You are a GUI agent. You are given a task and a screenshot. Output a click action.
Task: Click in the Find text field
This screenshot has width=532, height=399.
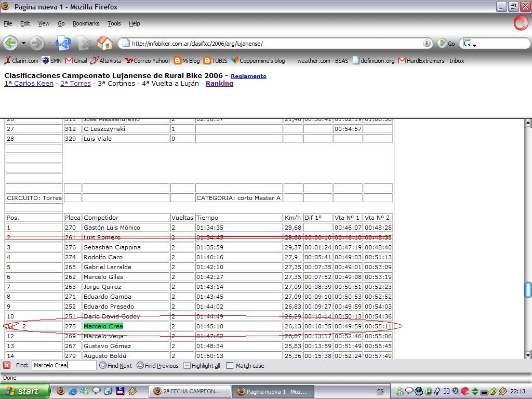[x=63, y=365]
